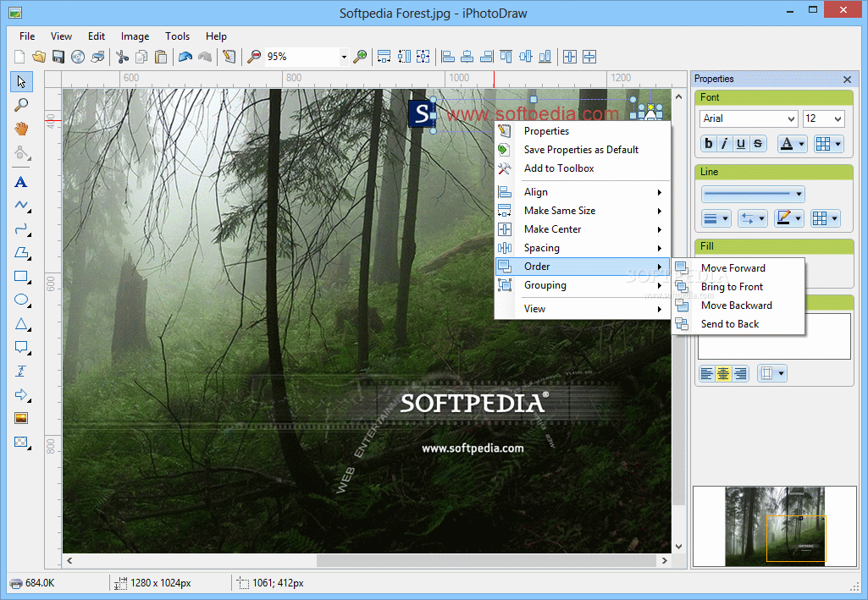868x600 pixels.
Task: Select the ellipse shape tool
Action: tap(21, 300)
